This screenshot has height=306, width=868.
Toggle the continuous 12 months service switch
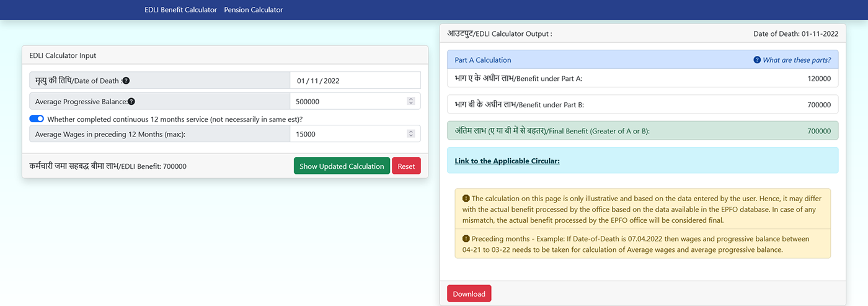[x=37, y=119]
